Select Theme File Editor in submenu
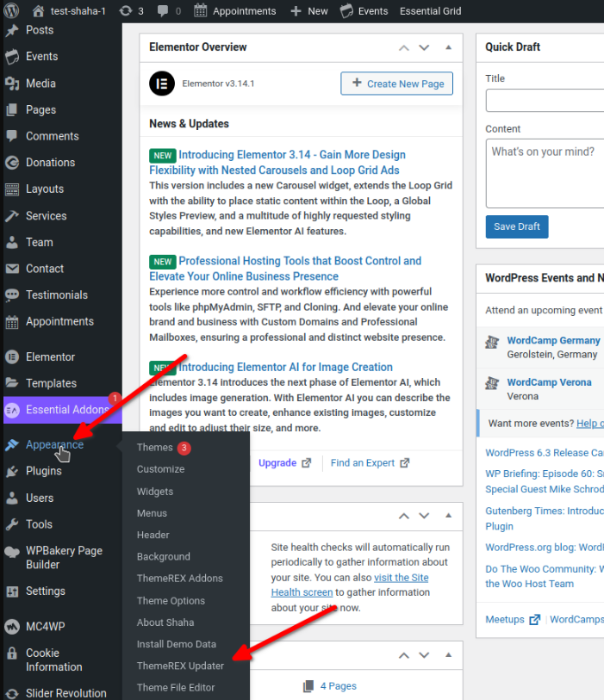This screenshot has width=604, height=700. pyautogui.click(x=176, y=687)
